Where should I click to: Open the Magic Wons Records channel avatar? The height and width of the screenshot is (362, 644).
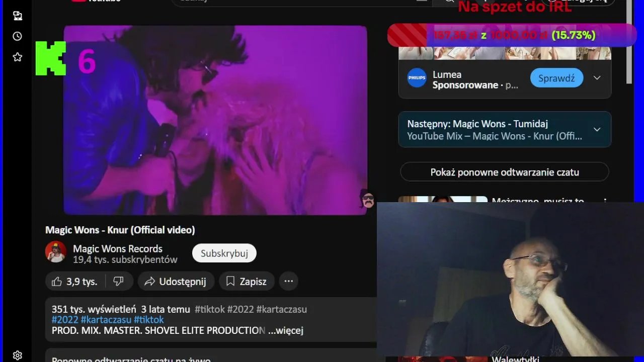click(56, 251)
